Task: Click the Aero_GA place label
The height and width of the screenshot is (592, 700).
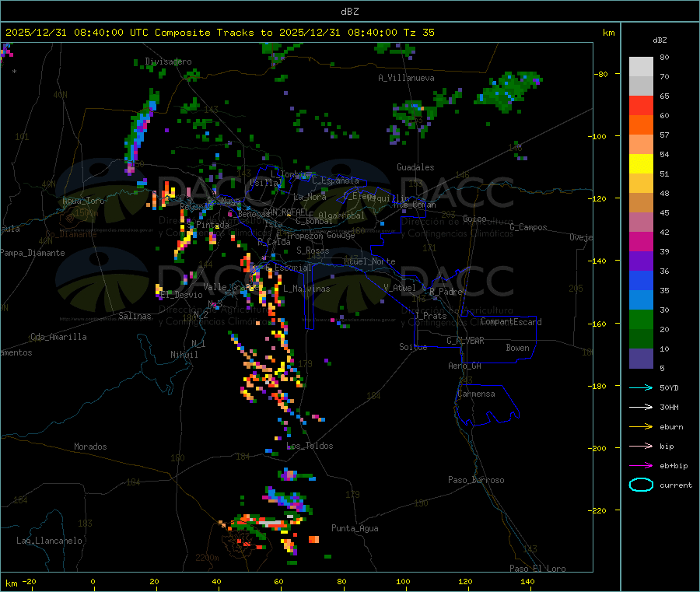Action: point(464,366)
